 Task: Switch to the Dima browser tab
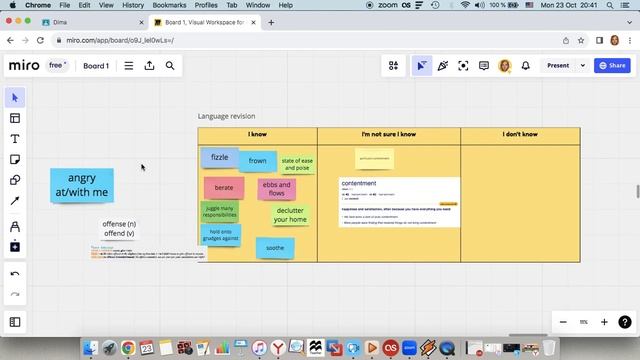point(93,22)
